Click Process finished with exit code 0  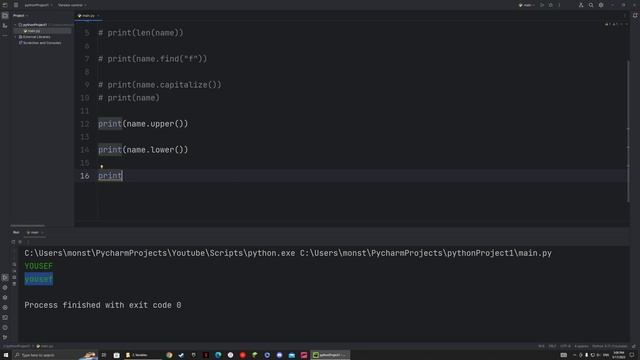click(103, 305)
